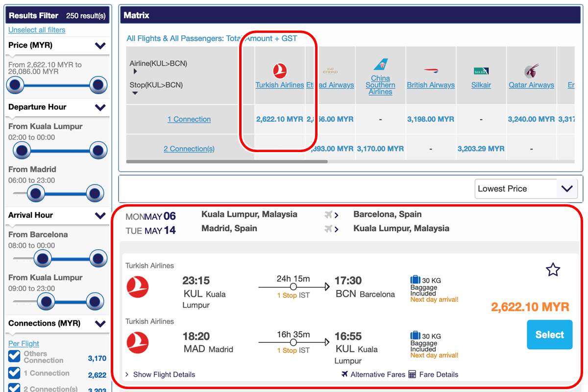588x392 pixels.
Task: Click the Turkish Airlines logo in the matrix header
Action: pos(280,71)
